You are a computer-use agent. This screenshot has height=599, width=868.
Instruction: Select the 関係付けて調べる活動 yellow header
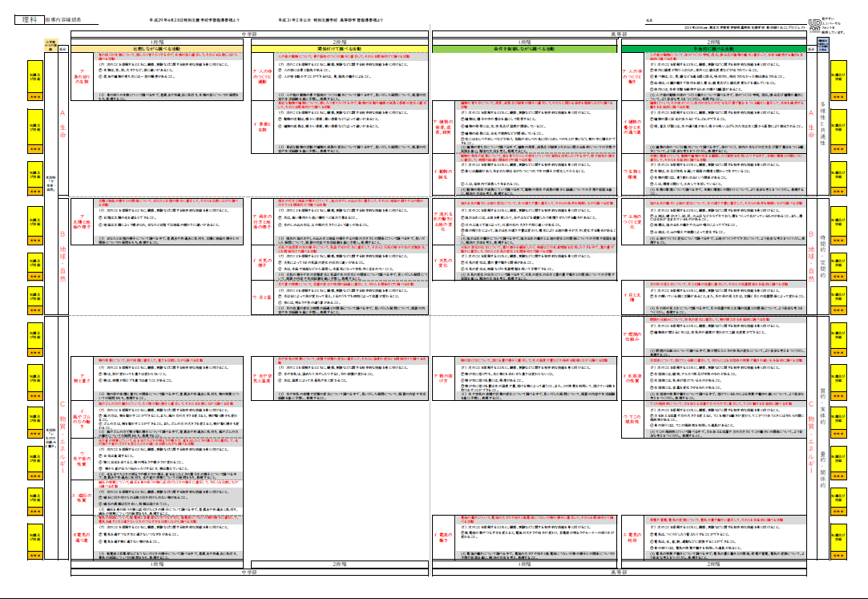340,49
